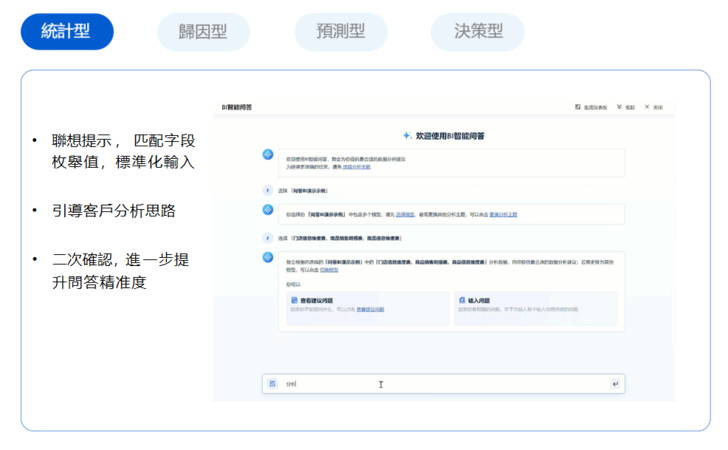Click the 选择模型 link in second message
This screenshot has width=728, height=450.
(x=406, y=214)
